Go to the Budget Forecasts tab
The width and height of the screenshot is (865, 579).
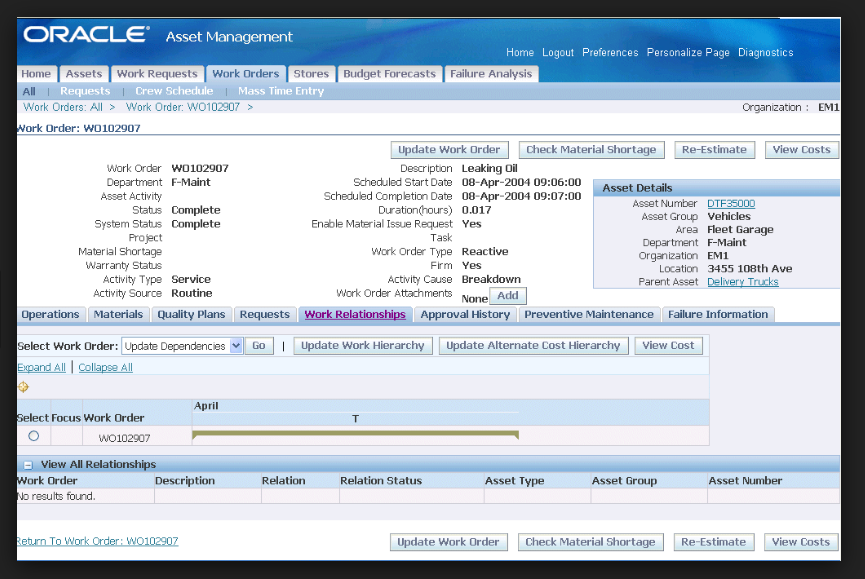[x=390, y=73]
